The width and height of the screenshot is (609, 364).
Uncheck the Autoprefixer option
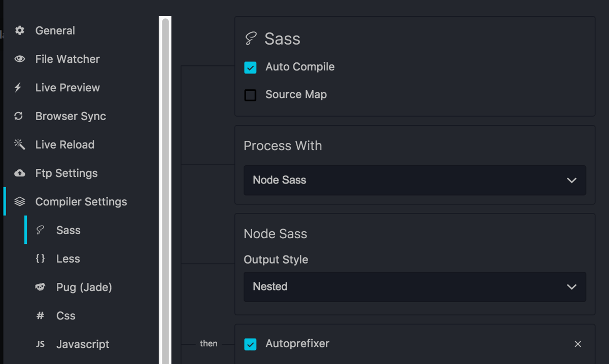tap(250, 344)
